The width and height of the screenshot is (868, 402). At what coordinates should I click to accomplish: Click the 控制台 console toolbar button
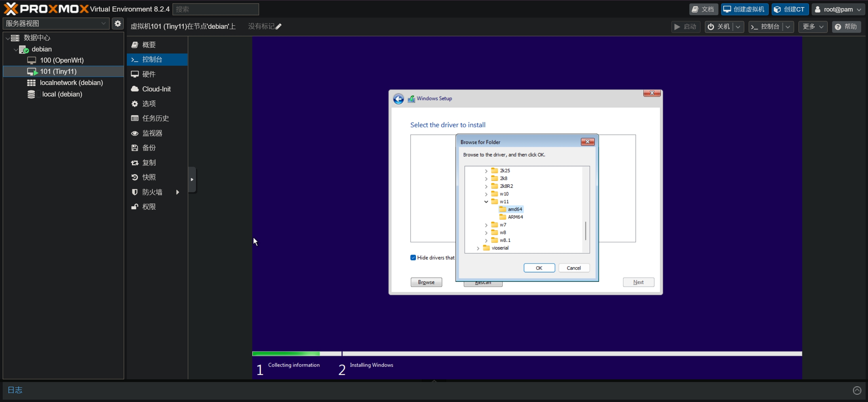765,27
